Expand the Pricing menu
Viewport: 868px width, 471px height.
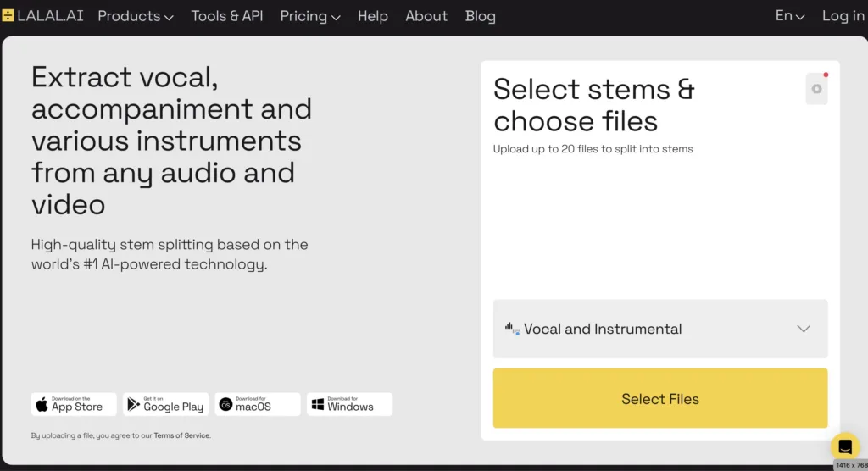point(310,16)
